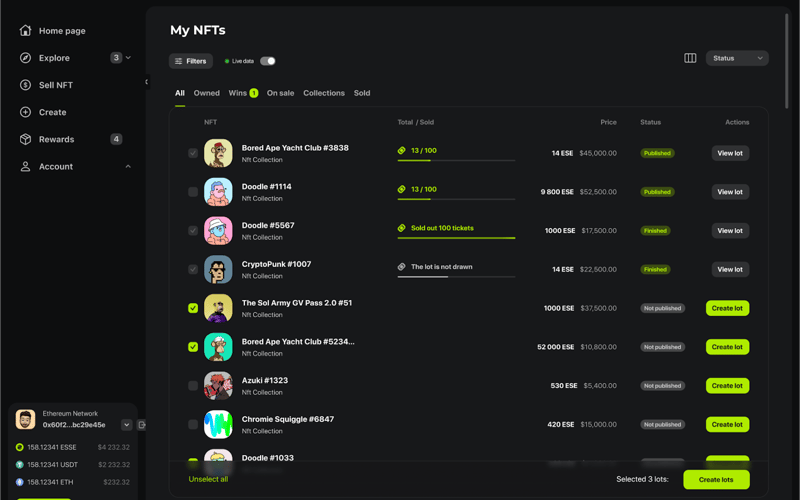
Task: Click ticket icon for Doodle #1114
Action: tap(402, 189)
